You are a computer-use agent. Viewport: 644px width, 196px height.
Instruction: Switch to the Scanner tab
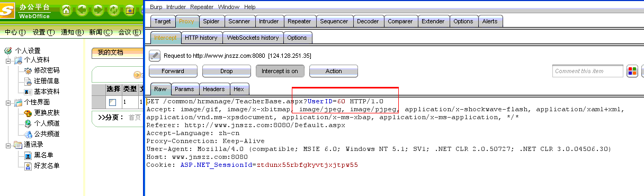[x=239, y=21]
